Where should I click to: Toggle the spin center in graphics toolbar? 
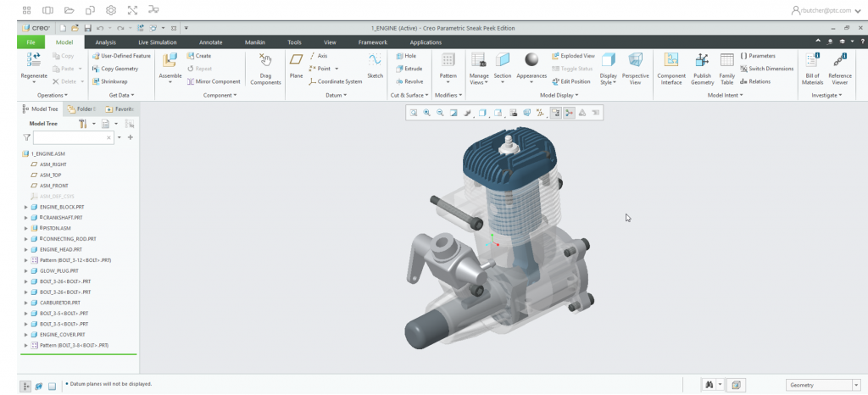click(569, 113)
